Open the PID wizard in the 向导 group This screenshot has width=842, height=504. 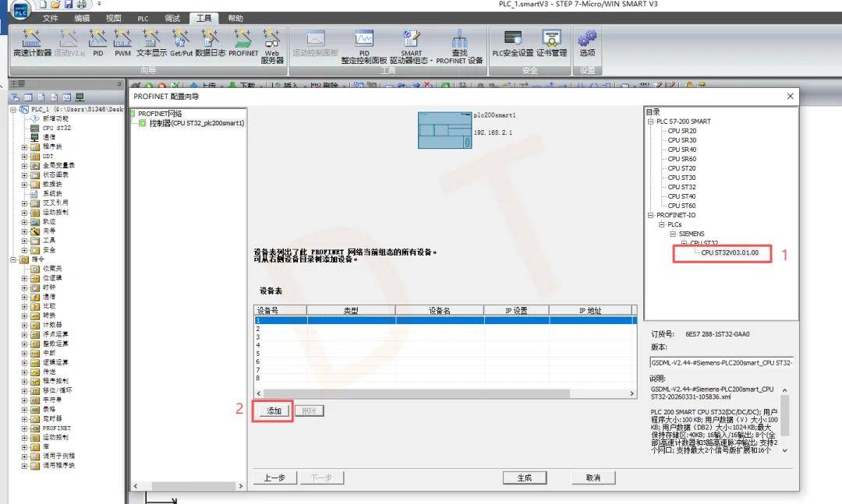97,43
